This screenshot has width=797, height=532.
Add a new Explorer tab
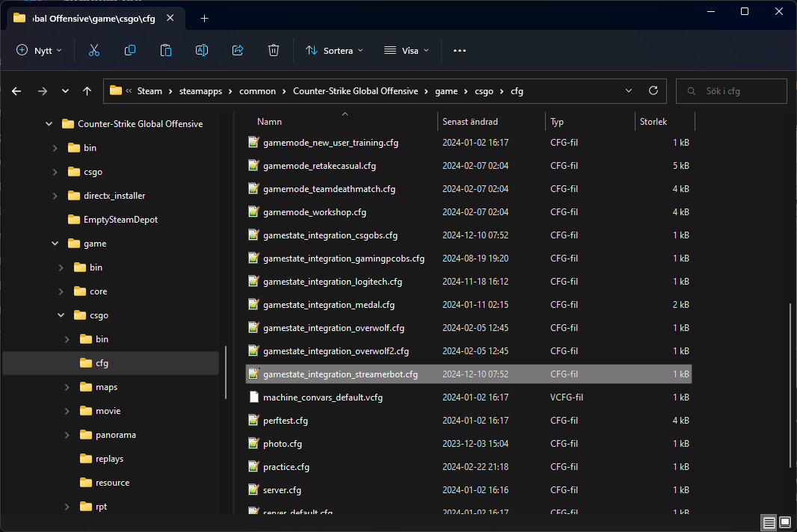click(204, 19)
